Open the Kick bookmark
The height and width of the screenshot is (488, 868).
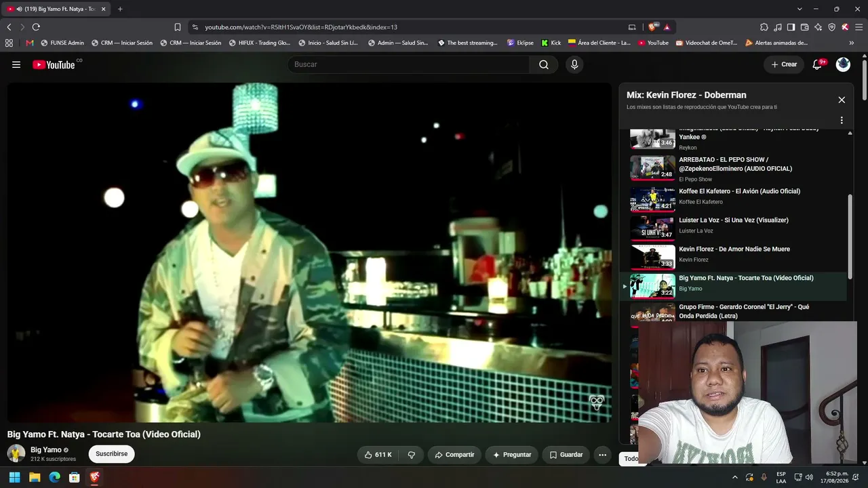(551, 43)
